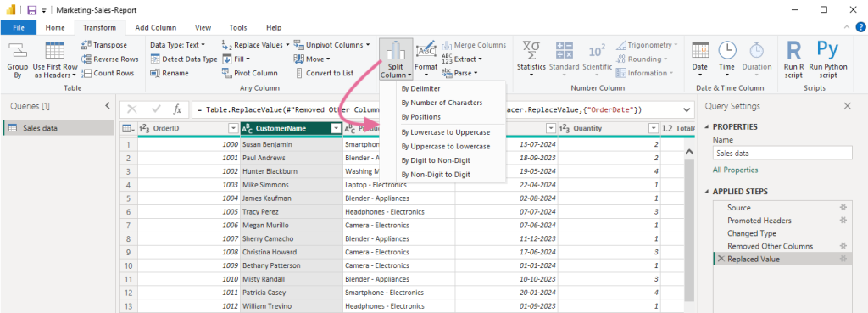This screenshot has height=313, width=868.
Task: Click the Count Rows tool
Action: pos(108,73)
